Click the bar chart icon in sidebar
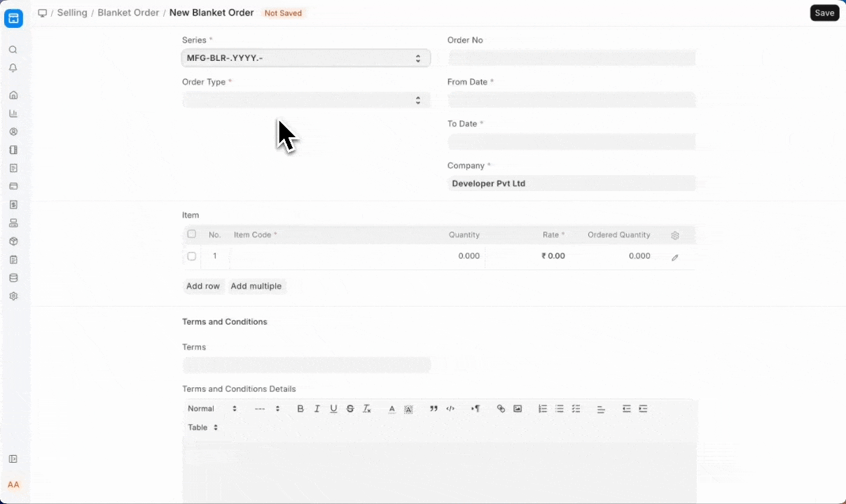 click(13, 113)
